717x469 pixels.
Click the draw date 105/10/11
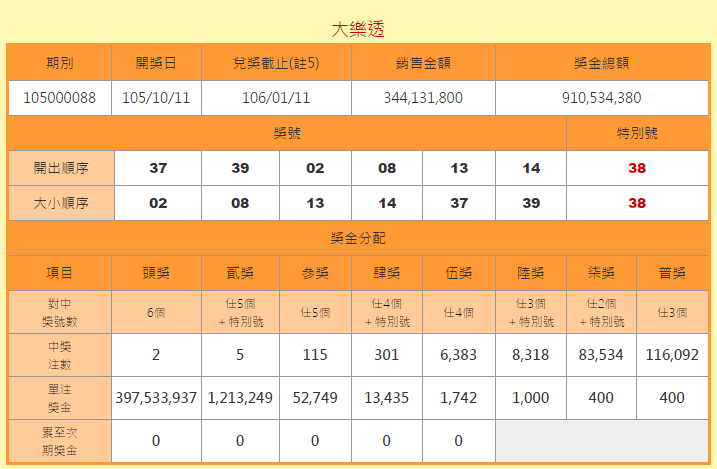coord(156,98)
